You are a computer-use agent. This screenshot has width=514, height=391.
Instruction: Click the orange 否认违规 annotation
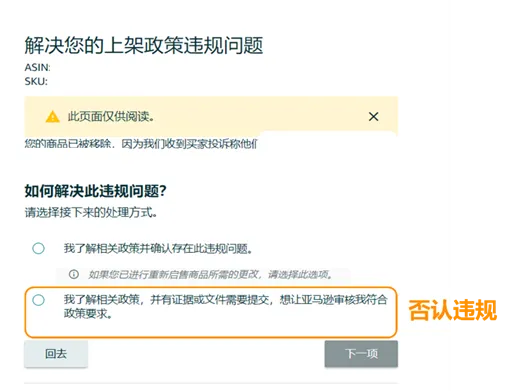pyautogui.click(x=453, y=310)
